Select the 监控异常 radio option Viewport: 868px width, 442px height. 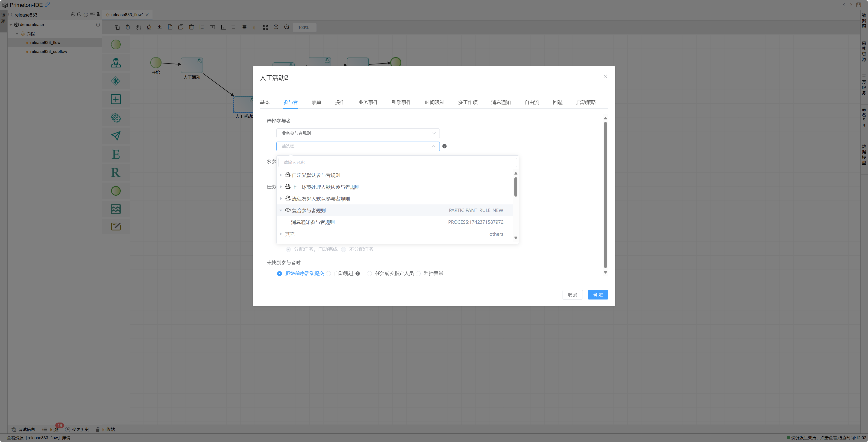(418, 273)
